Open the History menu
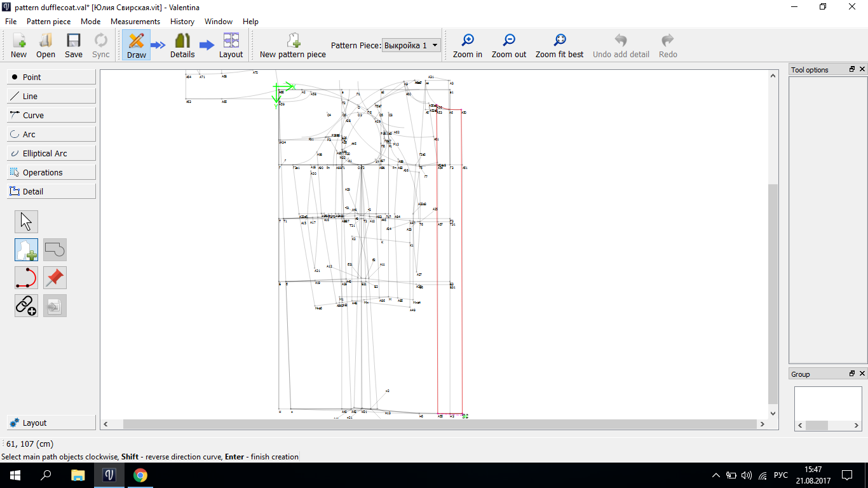This screenshot has height=488, width=868. (182, 21)
